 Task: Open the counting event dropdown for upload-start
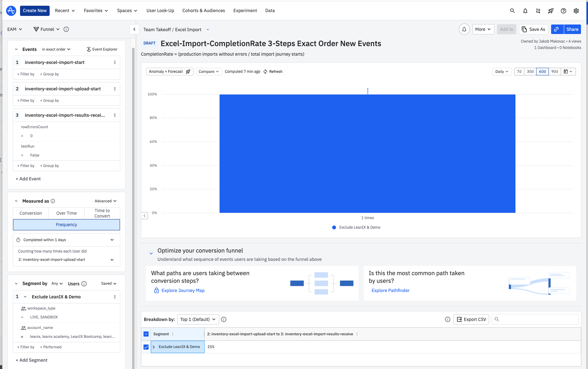click(66, 260)
